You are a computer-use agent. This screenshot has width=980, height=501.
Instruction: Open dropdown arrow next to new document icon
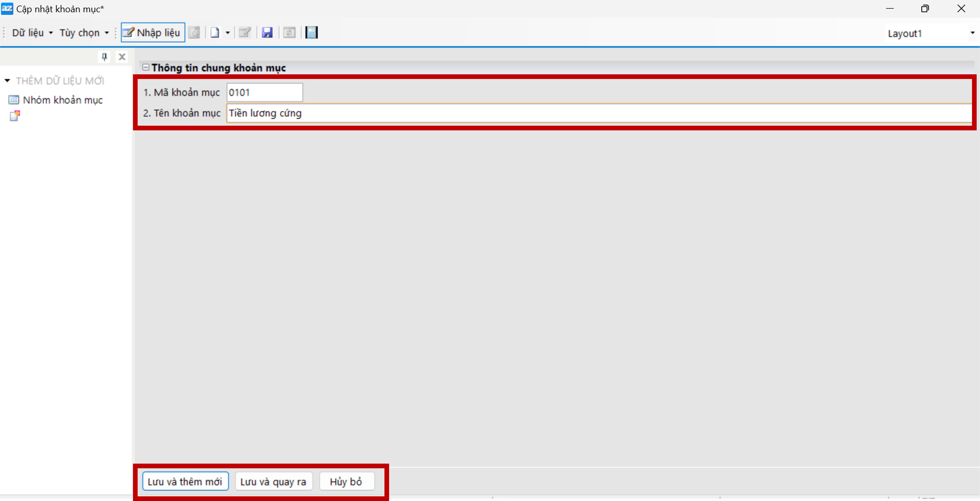coord(227,33)
